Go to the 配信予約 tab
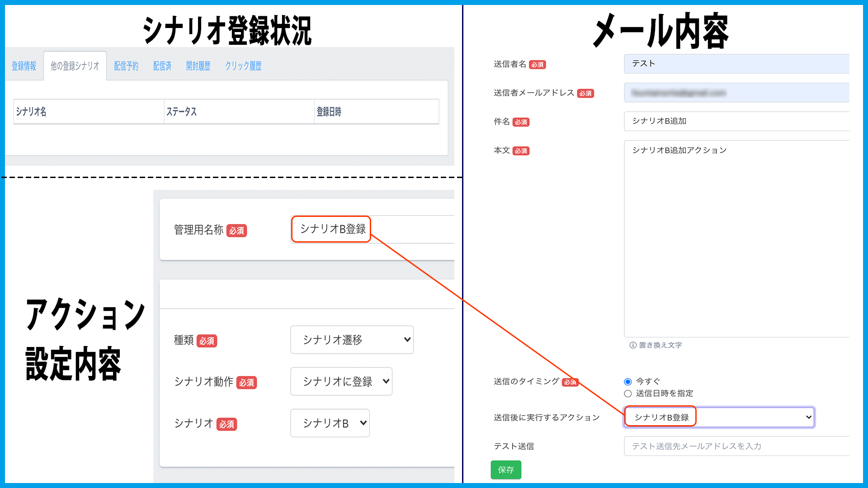 pos(126,66)
